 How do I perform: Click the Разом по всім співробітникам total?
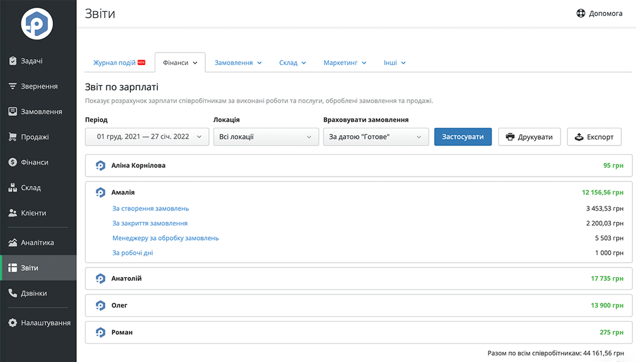pos(555,353)
